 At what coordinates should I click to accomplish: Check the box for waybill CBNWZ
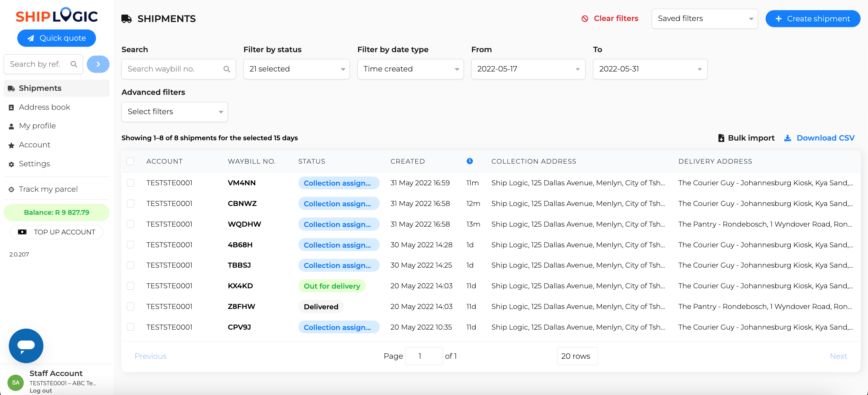click(x=130, y=203)
